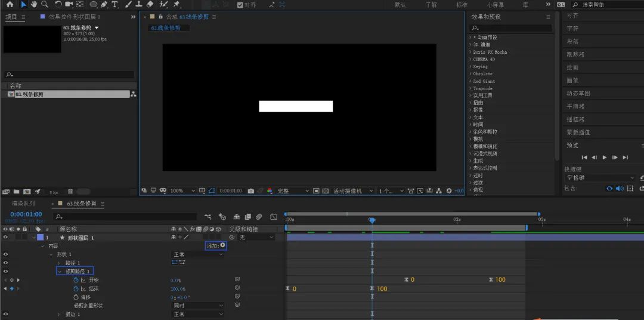Toggle visibility of 修剪路径 1

tap(6, 272)
